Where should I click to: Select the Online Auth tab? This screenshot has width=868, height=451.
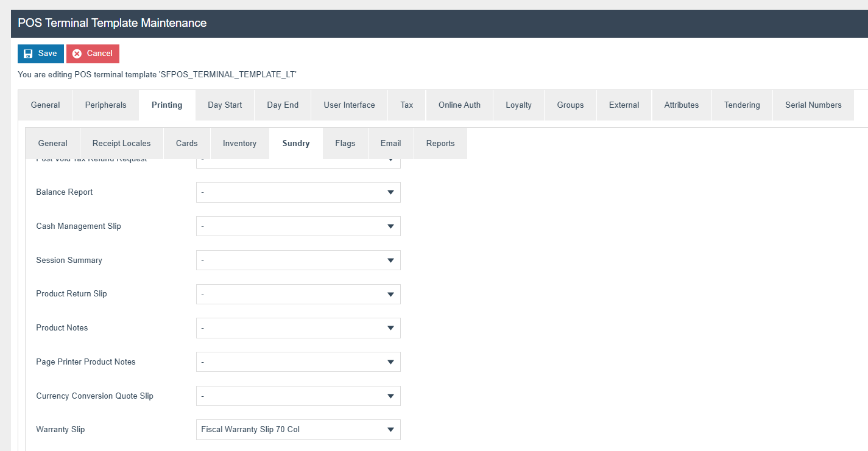[459, 105]
